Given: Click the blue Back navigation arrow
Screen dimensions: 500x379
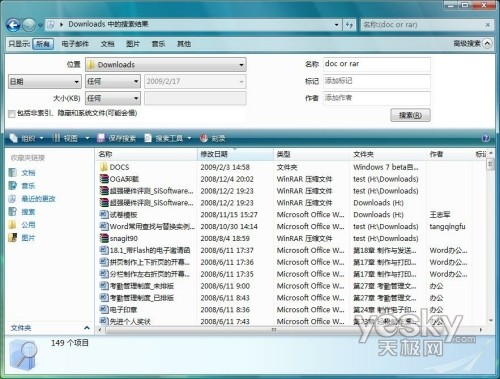Looking at the screenshot, I should point(13,25).
